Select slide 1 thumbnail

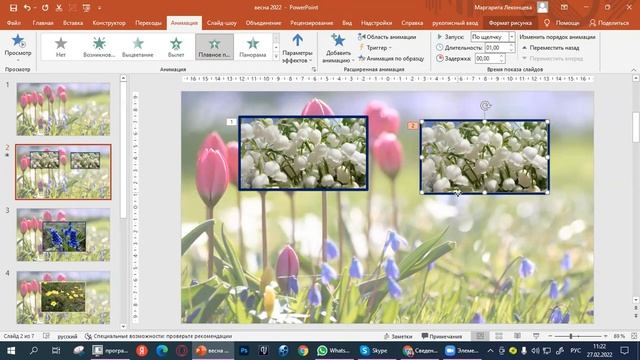point(63,109)
